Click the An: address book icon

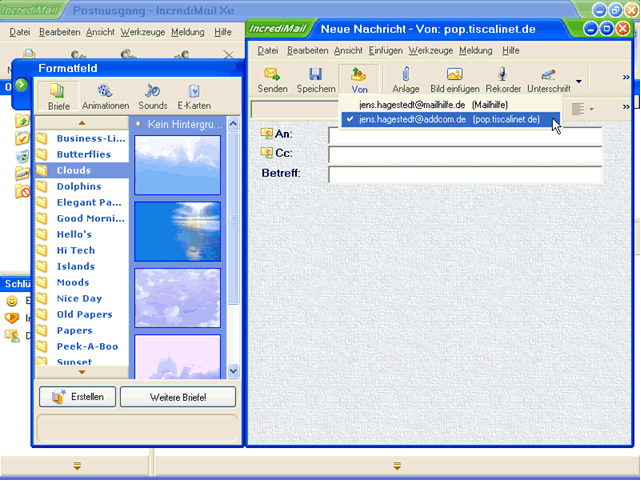(267, 133)
